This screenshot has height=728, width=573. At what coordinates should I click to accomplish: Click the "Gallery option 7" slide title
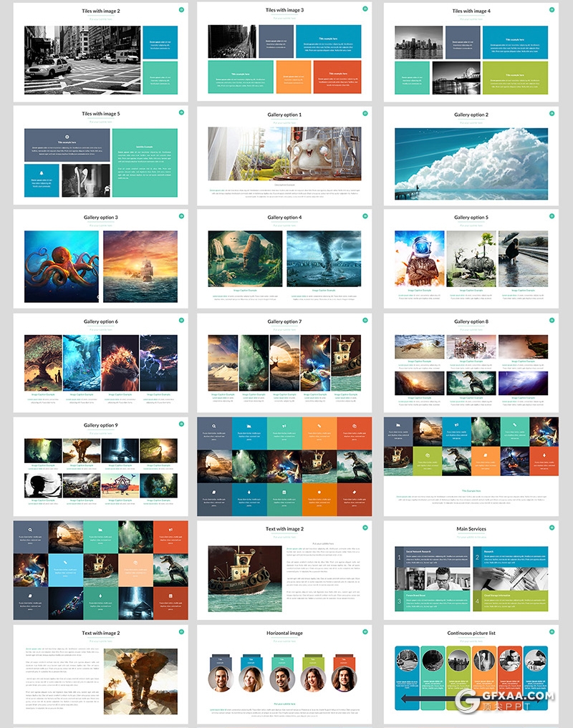pyautogui.click(x=284, y=321)
